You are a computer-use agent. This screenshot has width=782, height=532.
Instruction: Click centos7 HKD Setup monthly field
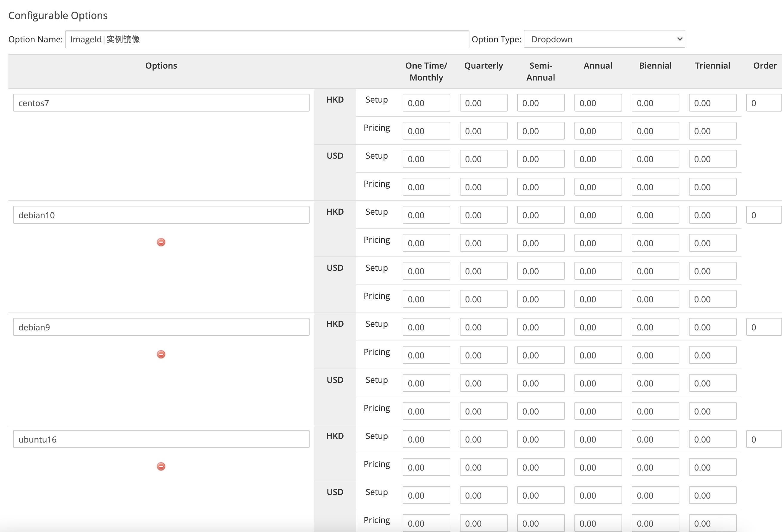426,103
